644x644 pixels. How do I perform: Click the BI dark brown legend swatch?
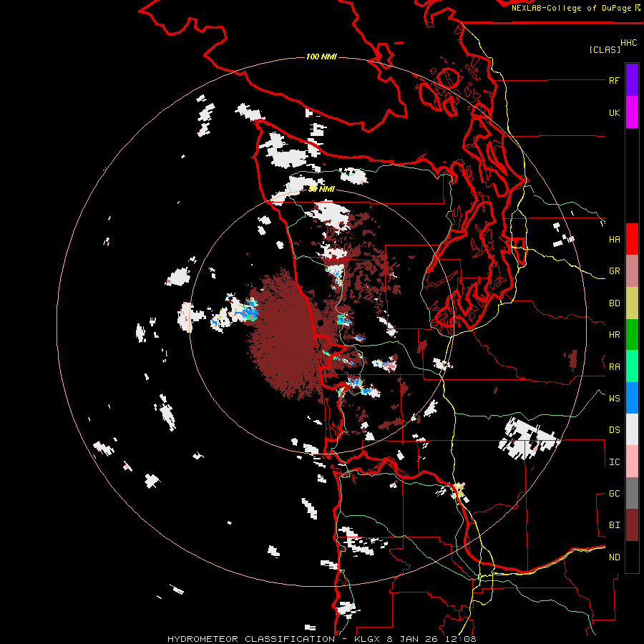[632, 525]
